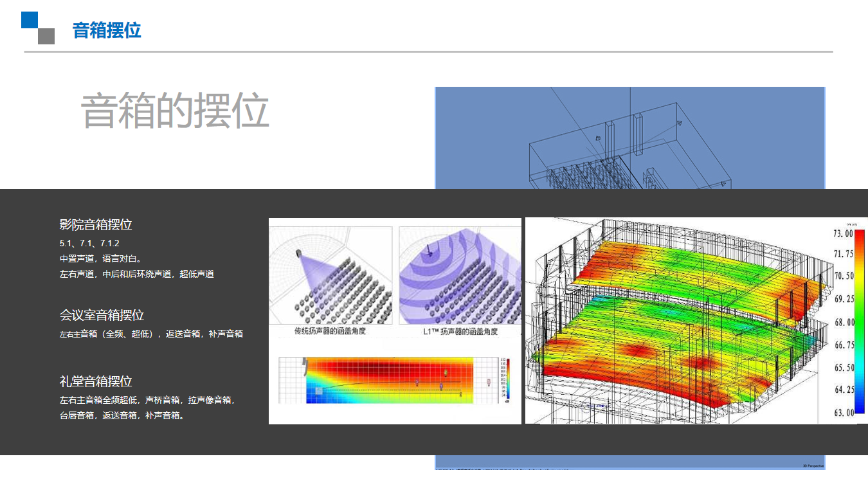Click the caption 传统扬声器的涵盖角度

[x=330, y=331]
